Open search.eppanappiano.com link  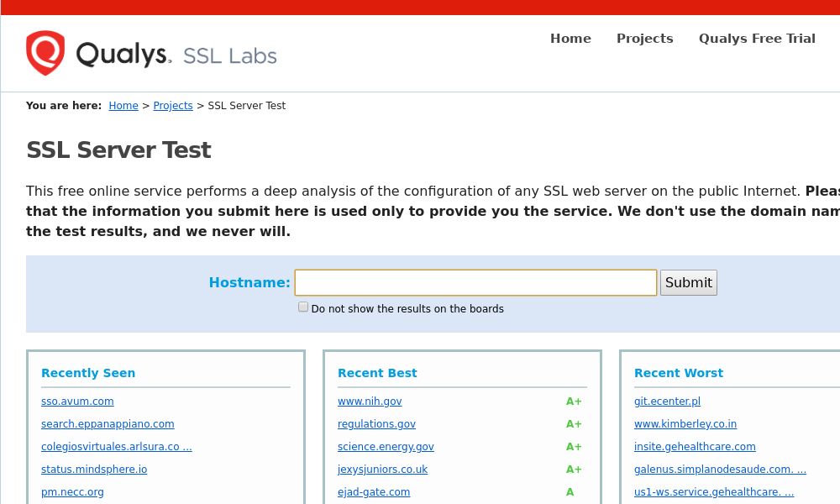click(108, 423)
